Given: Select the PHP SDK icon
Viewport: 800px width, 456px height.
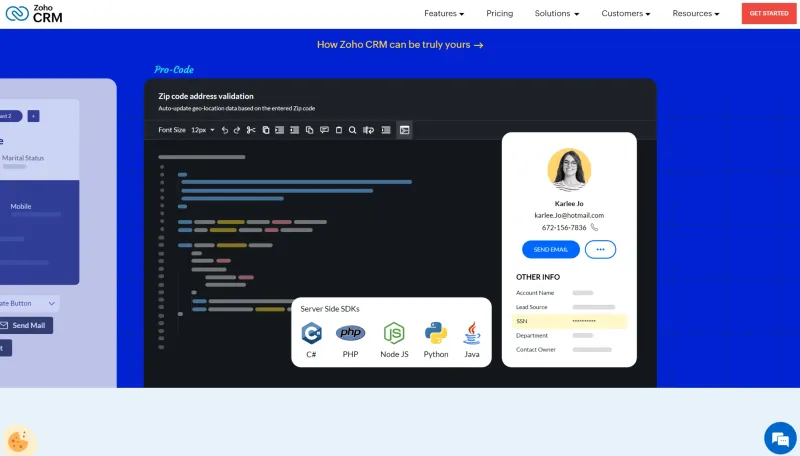Looking at the screenshot, I should pos(351,333).
